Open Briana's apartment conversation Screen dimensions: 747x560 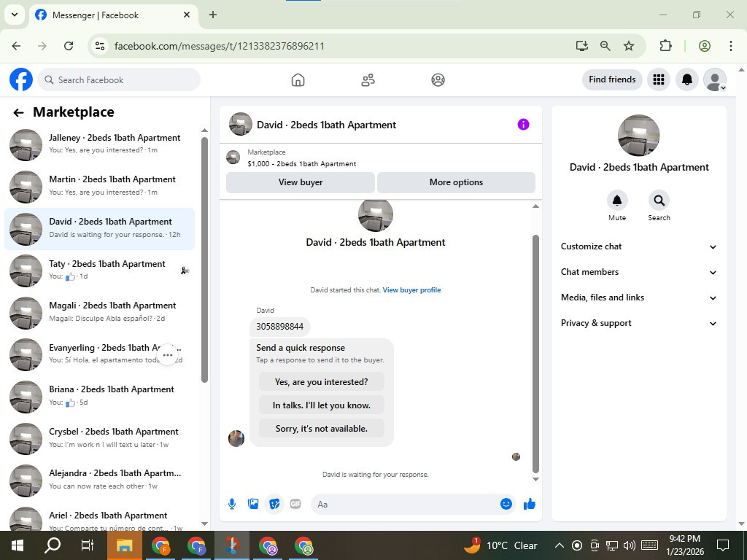point(99,396)
